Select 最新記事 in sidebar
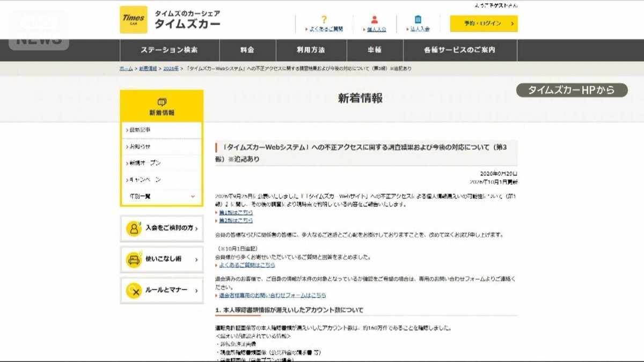This screenshot has width=644, height=362. point(162,130)
